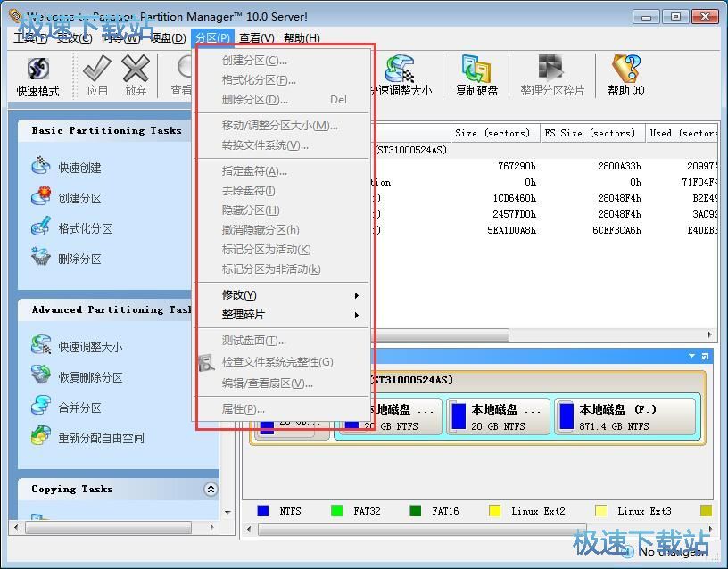Expand the 整理碎片 submenu arrow
This screenshot has height=569, width=728.
click(x=356, y=315)
